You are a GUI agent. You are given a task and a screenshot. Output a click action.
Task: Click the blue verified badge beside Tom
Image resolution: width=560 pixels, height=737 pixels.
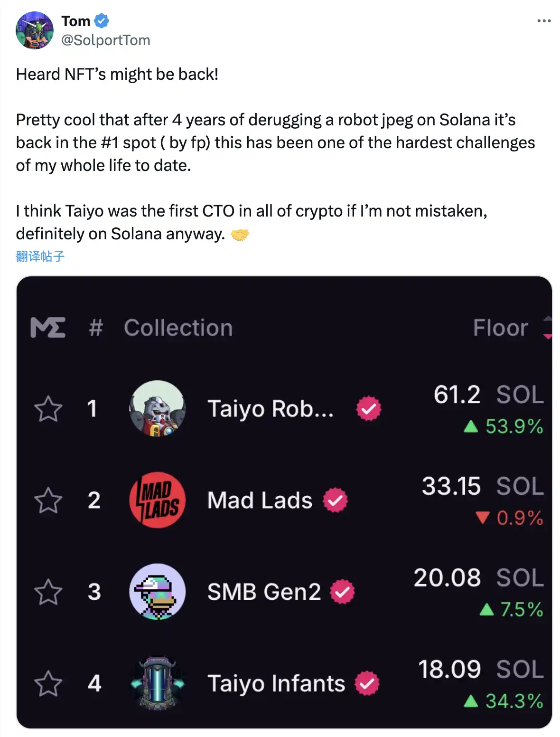pyautogui.click(x=102, y=21)
